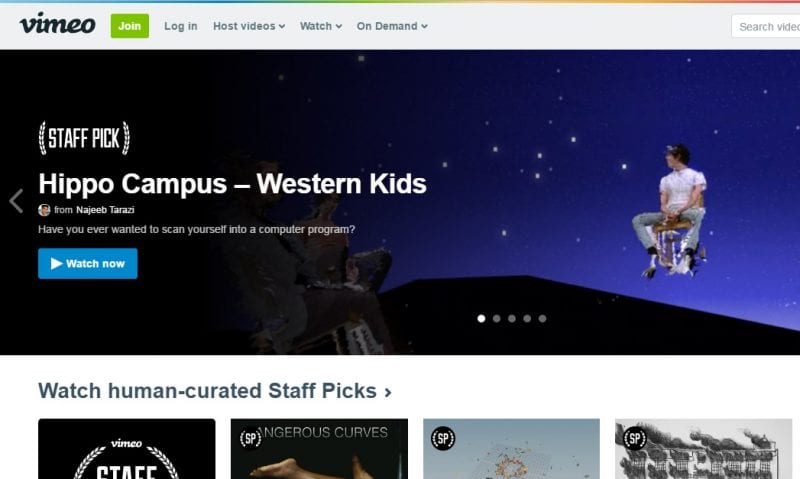Click Najeeb Tarazi's avatar icon

[44, 210]
